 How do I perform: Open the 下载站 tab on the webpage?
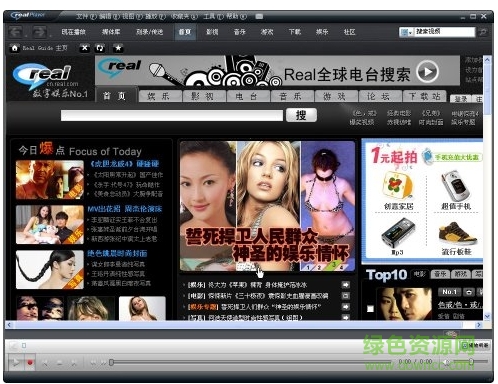[x=424, y=96]
